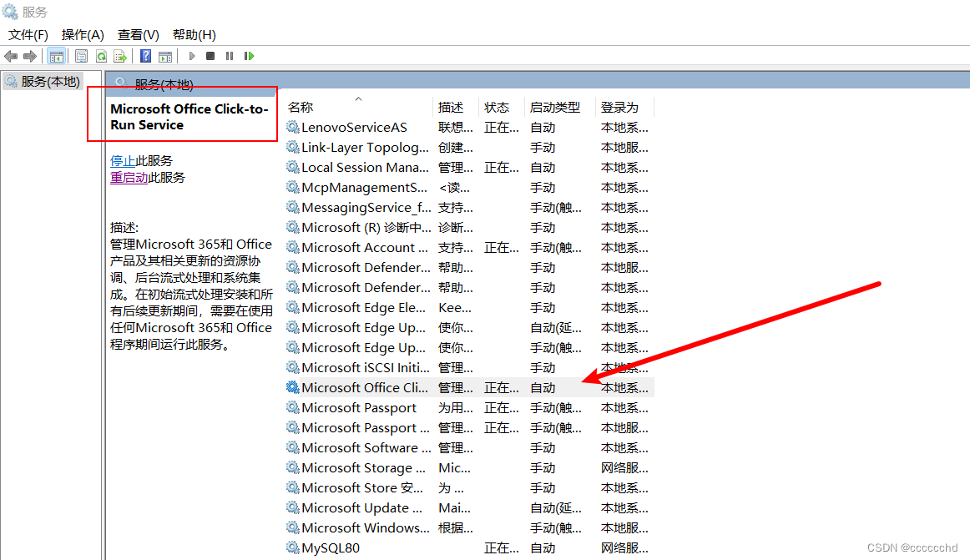This screenshot has height=560, width=970.
Task: Select the Microsoft Store 安... service
Action: coord(469,487)
